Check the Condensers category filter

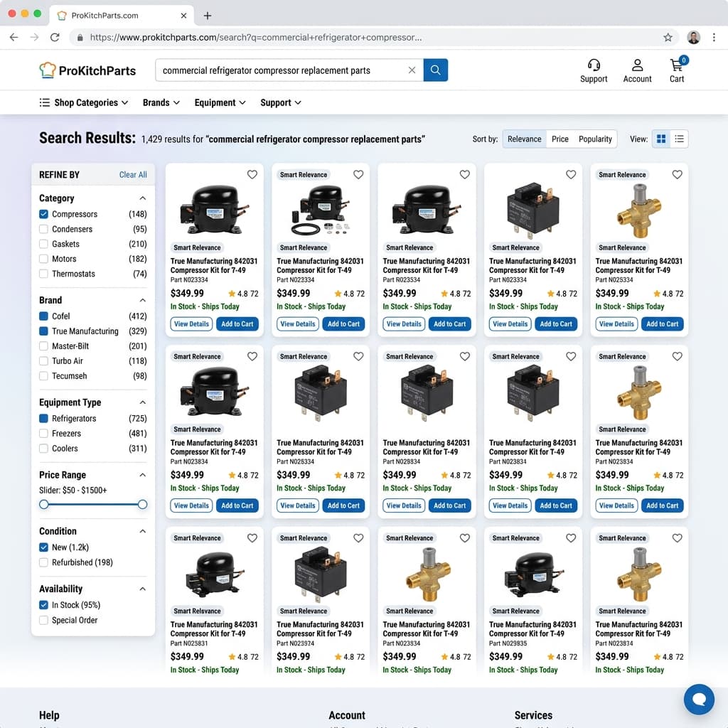click(x=43, y=229)
